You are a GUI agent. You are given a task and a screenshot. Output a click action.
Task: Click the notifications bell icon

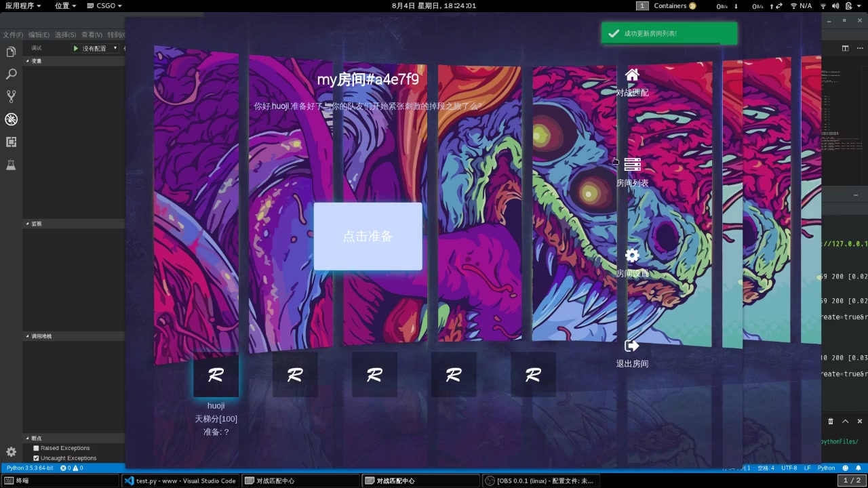tap(859, 468)
